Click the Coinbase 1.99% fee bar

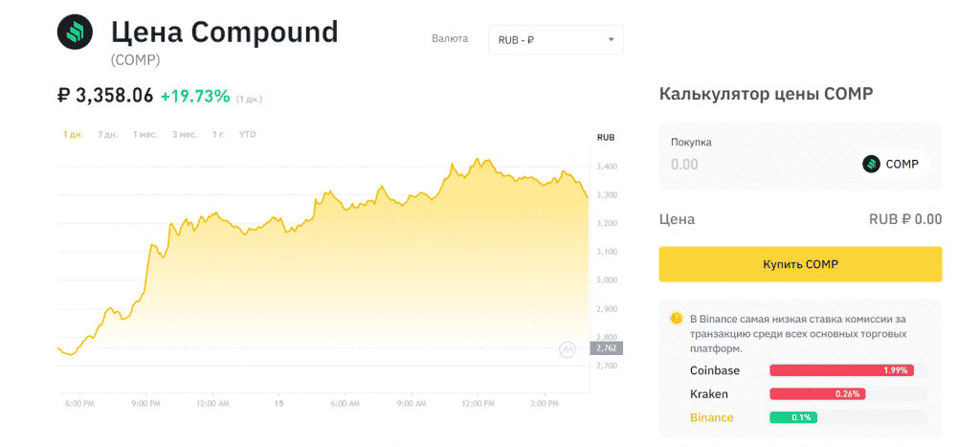841,370
